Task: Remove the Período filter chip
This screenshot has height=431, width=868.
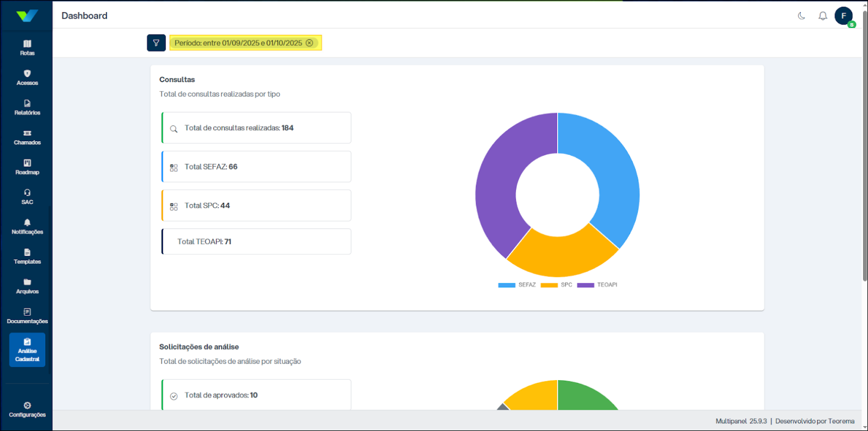Action: 309,43
